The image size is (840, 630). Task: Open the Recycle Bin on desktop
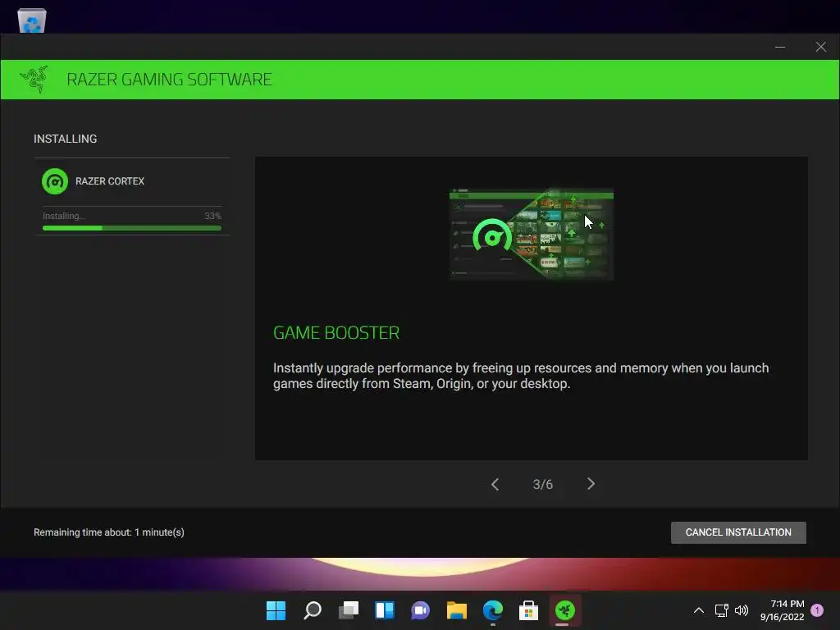(x=32, y=21)
